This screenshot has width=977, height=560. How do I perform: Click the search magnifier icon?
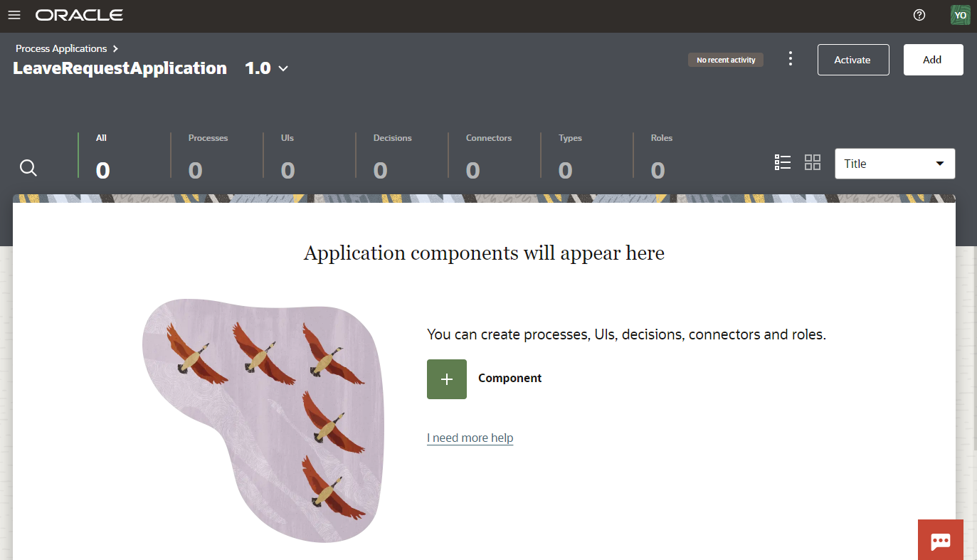point(28,168)
